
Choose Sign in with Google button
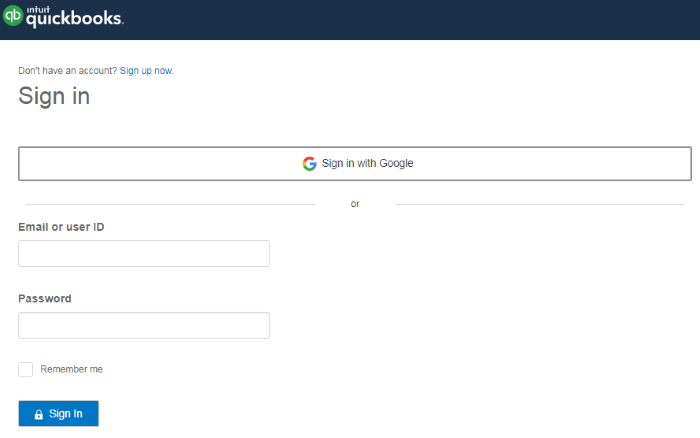(355, 163)
